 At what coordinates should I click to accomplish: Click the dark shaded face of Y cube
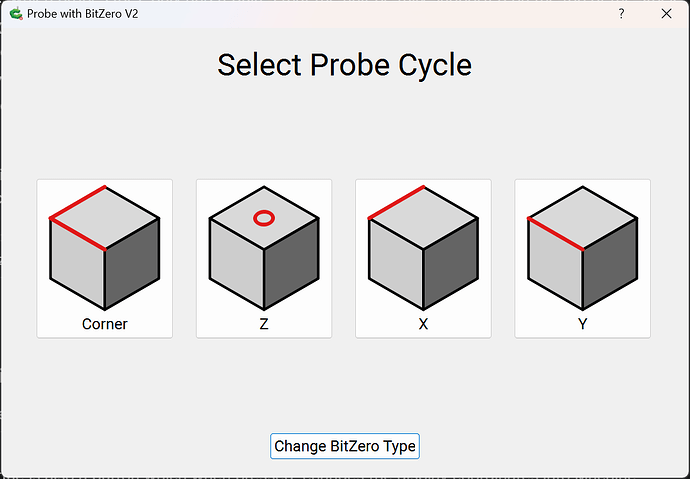click(x=610, y=264)
